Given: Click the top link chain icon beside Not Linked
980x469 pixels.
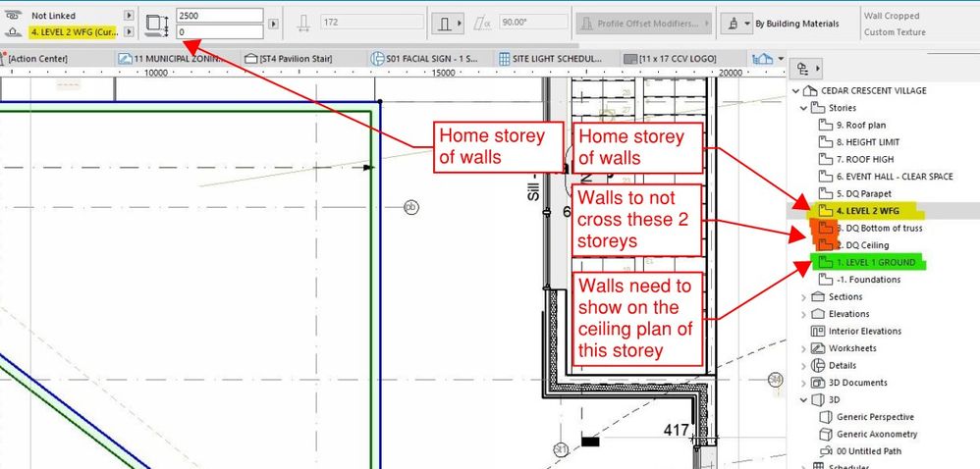Looking at the screenshot, I should tap(11, 15).
